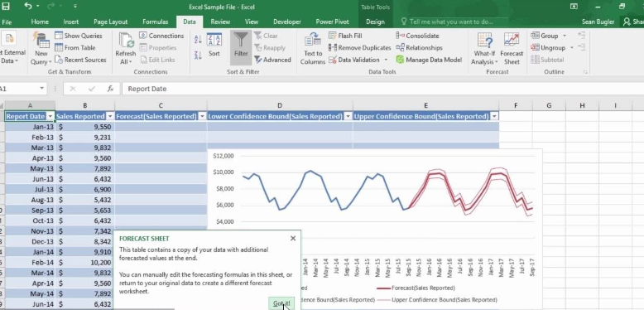Sort Z to A descending
This screenshot has width=644, height=310.
[x=198, y=55]
